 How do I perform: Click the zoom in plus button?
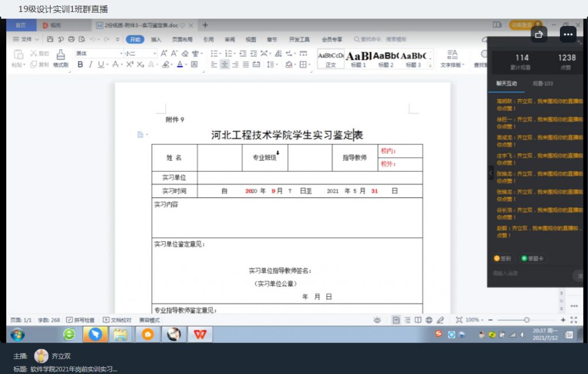(563, 320)
